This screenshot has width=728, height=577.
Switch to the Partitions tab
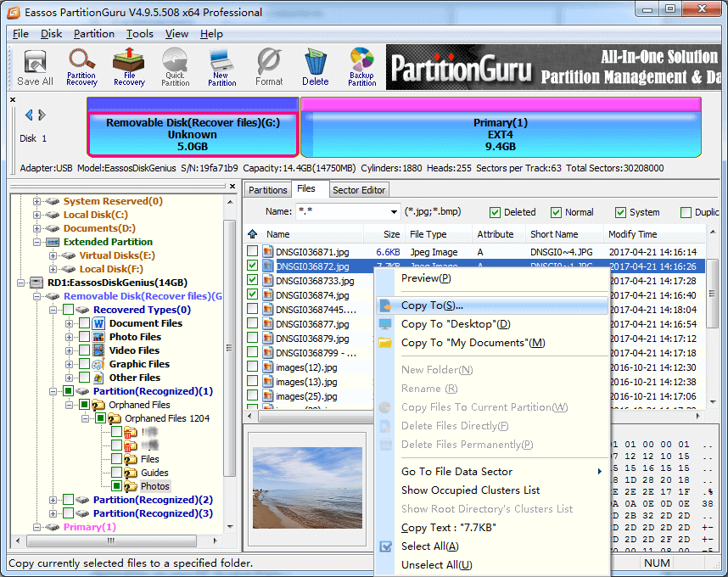click(267, 190)
